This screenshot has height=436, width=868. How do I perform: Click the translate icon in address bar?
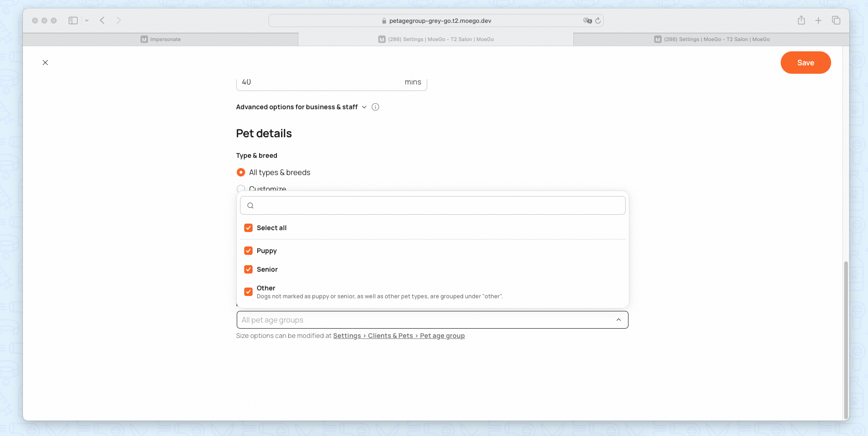click(587, 21)
